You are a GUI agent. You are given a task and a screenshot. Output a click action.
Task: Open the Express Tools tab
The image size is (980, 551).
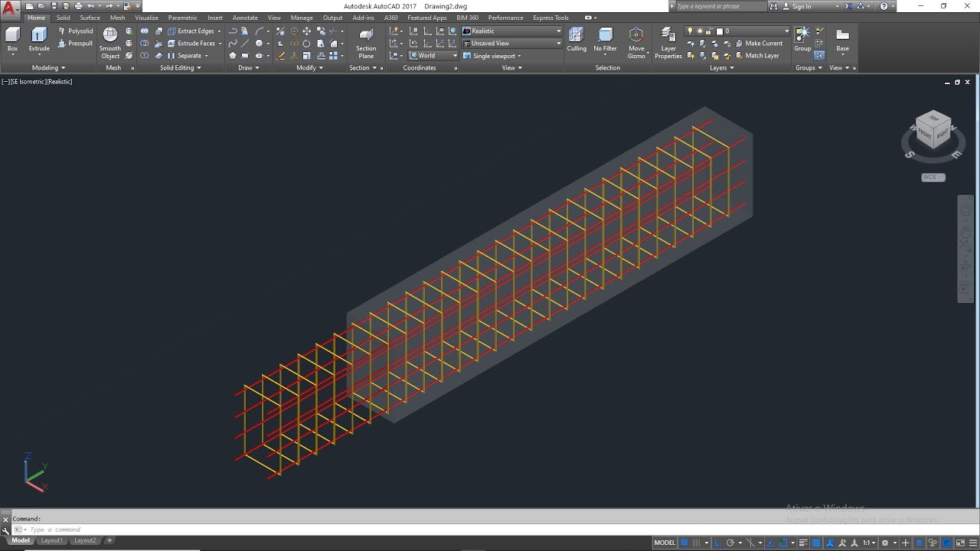pyautogui.click(x=550, y=18)
